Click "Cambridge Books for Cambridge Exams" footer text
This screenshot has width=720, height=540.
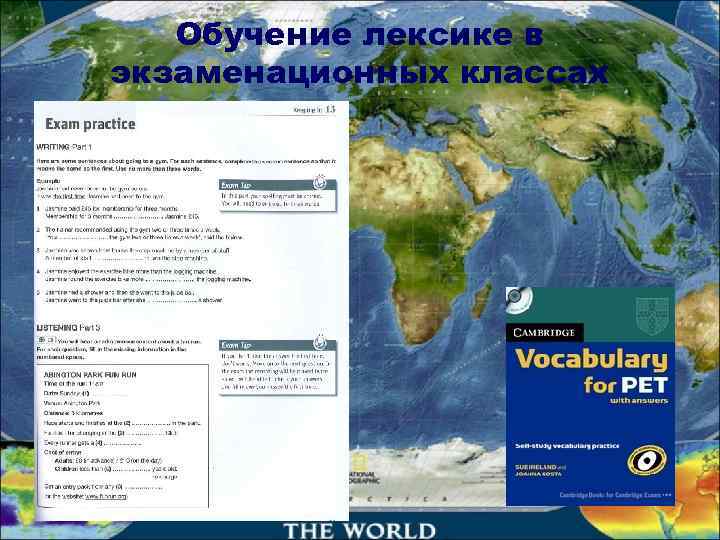point(615,495)
